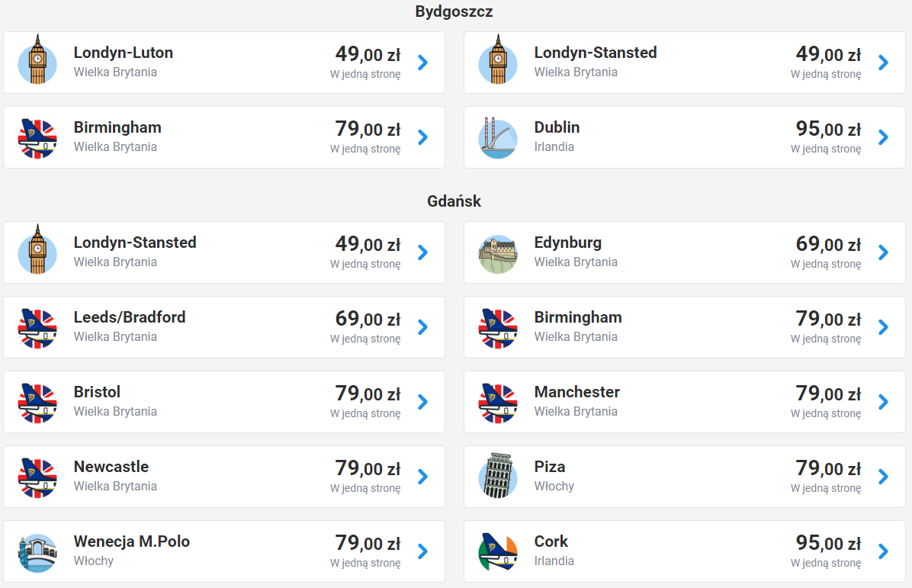Viewport: 912px width, 588px height.
Task: Click the 79,00 zł price for Wenecja M.Polo
Action: point(368,543)
